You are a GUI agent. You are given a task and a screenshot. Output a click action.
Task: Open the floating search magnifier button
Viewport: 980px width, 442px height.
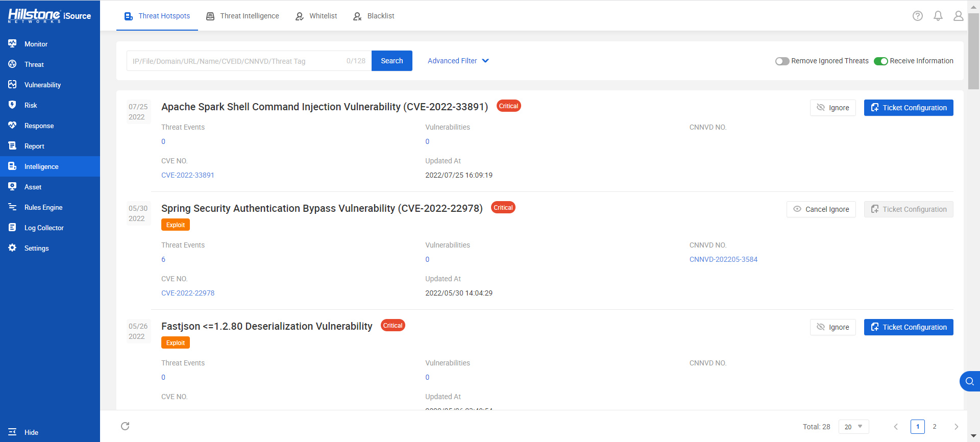pos(970,381)
